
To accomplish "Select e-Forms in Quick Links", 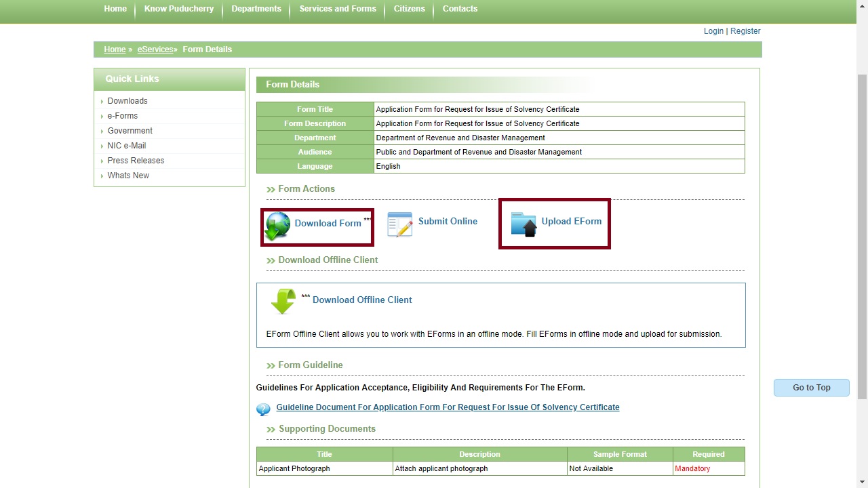I will pos(122,115).
